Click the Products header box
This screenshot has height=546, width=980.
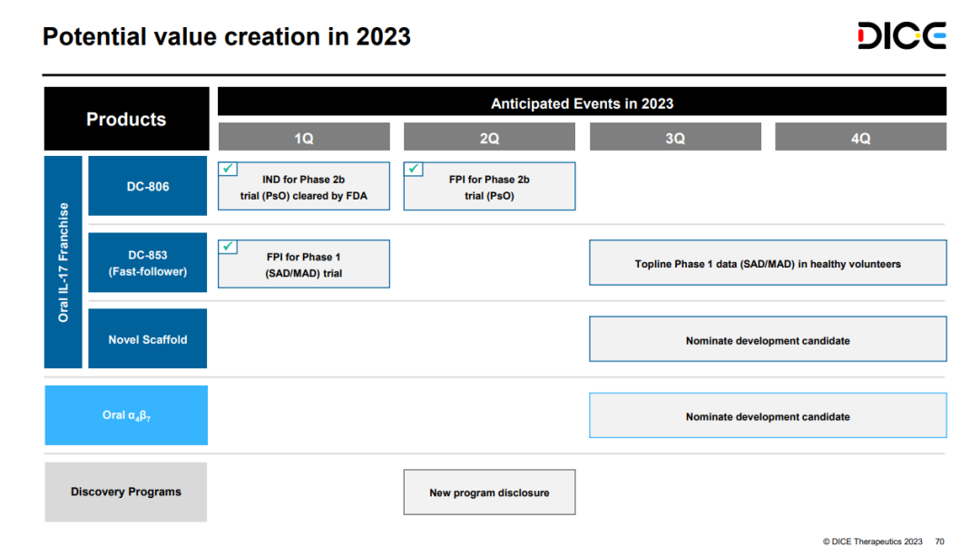[126, 120]
